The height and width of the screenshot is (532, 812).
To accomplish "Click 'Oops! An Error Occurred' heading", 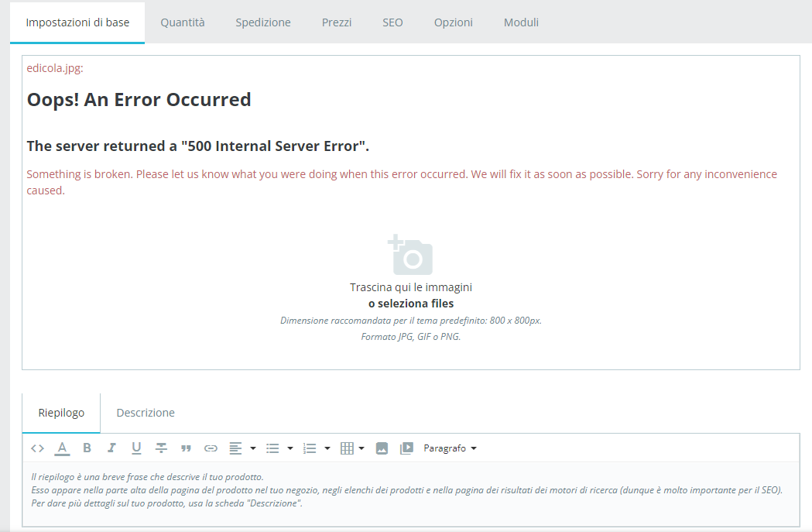I will pos(139,99).
